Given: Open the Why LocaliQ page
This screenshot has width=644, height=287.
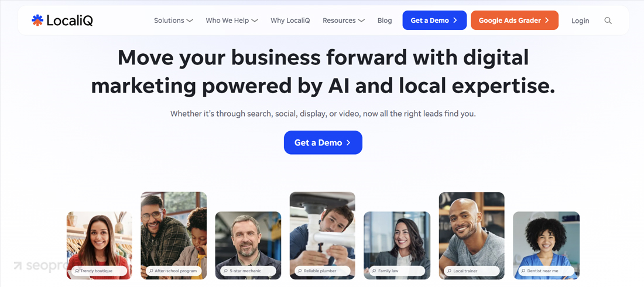Looking at the screenshot, I should [x=290, y=20].
